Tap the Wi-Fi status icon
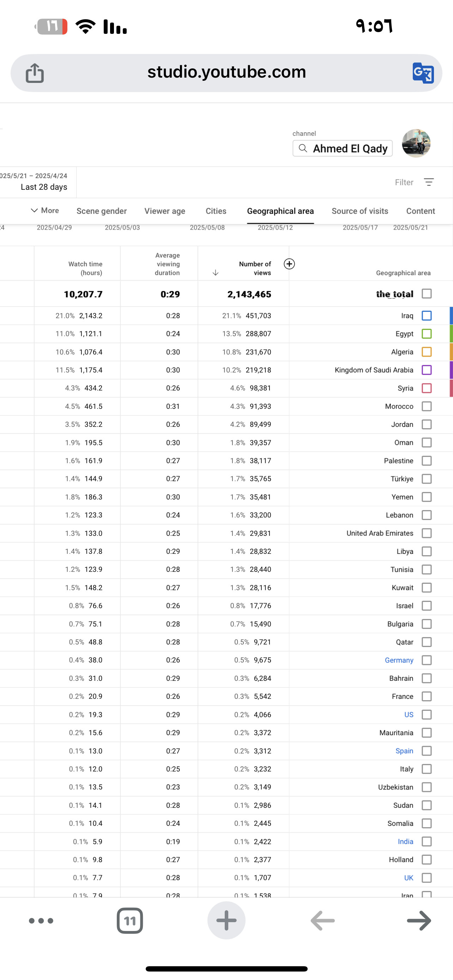 click(x=86, y=26)
